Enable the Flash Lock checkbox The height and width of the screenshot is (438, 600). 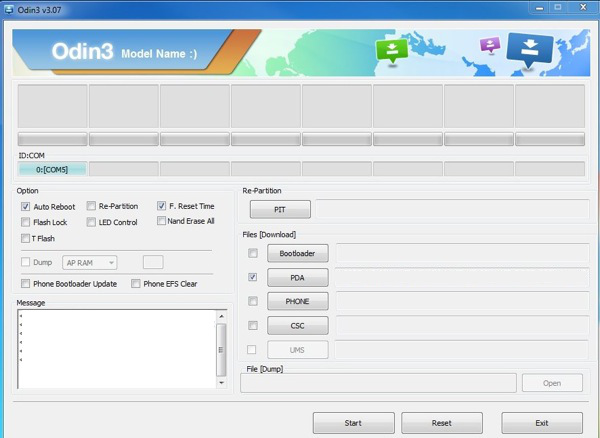coord(25,222)
